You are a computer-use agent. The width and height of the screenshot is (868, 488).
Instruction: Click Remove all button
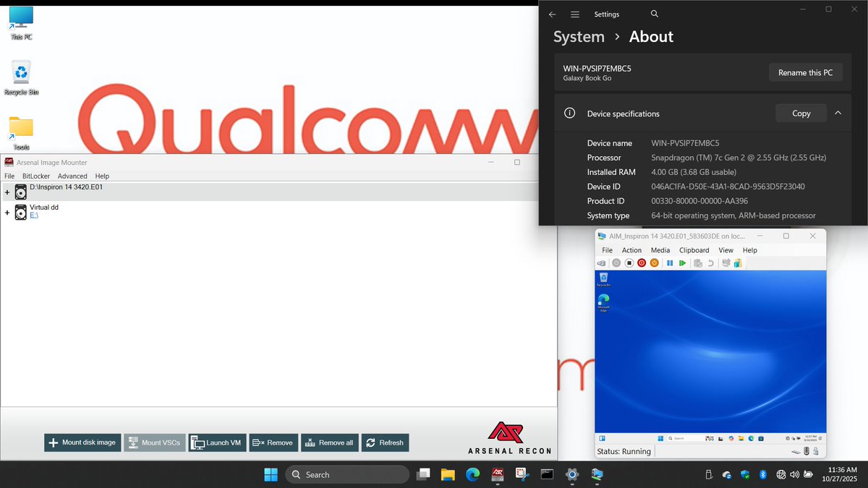[330, 442]
